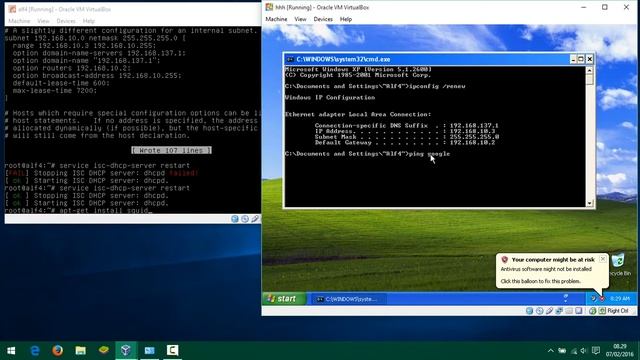Click XP taskbar clock 8:29 AM
The height and width of the screenshot is (360, 640).
[x=620, y=299]
